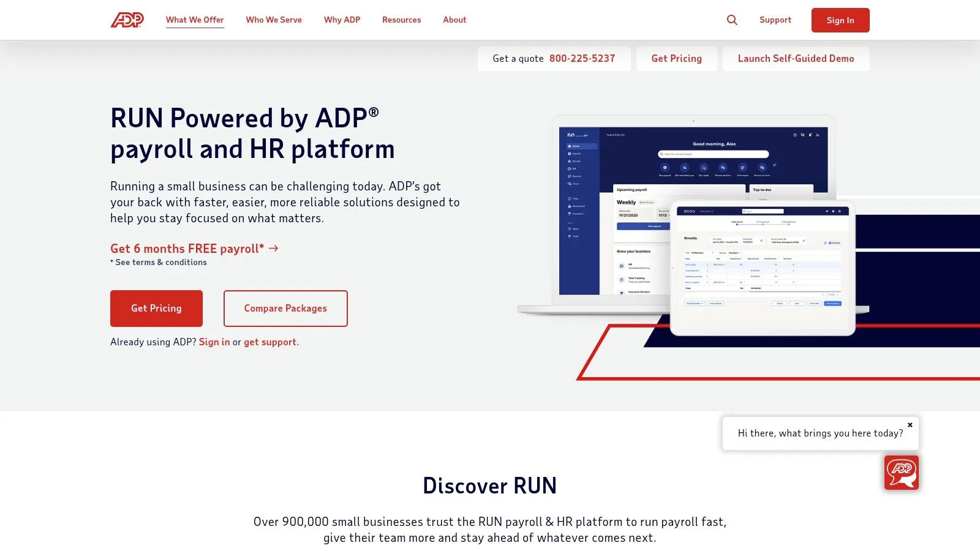Click the Print report circular icon
Image resolution: width=980 pixels, height=551 pixels.
coord(742,167)
